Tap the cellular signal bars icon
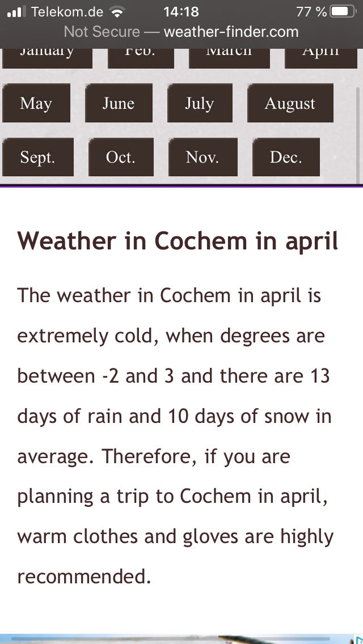Screen dimensions: 363x644 (x=16, y=12)
